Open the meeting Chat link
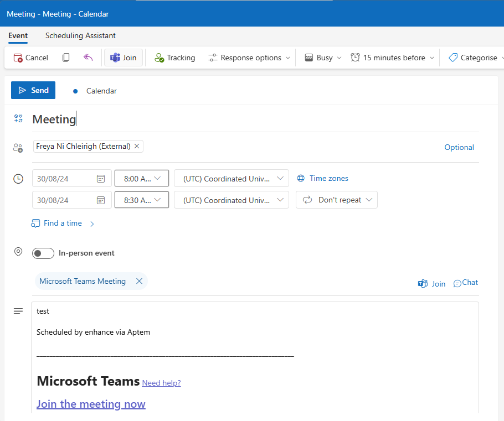 point(466,283)
